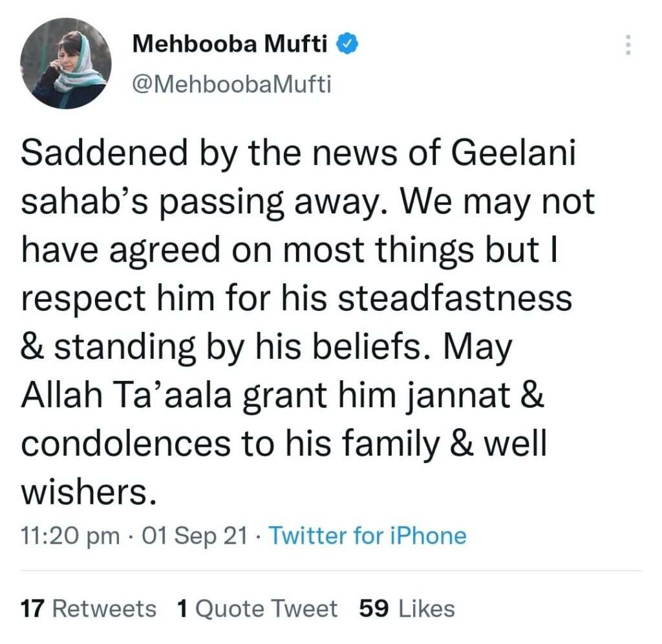Click the blue verified badge
This screenshot has height=644, width=662.
click(x=347, y=43)
